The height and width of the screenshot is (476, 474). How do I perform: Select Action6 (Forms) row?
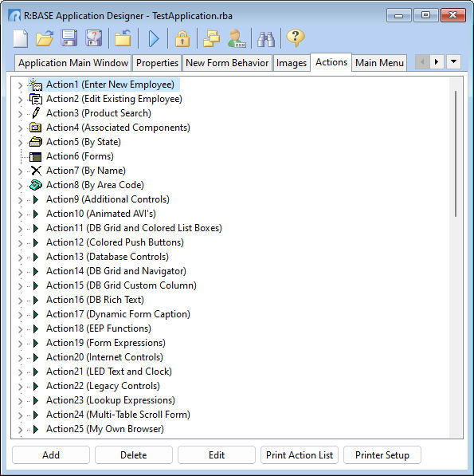tap(80, 156)
